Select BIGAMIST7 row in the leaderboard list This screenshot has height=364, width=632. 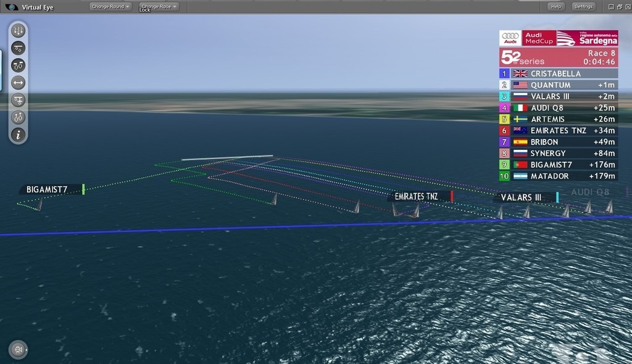(558, 165)
